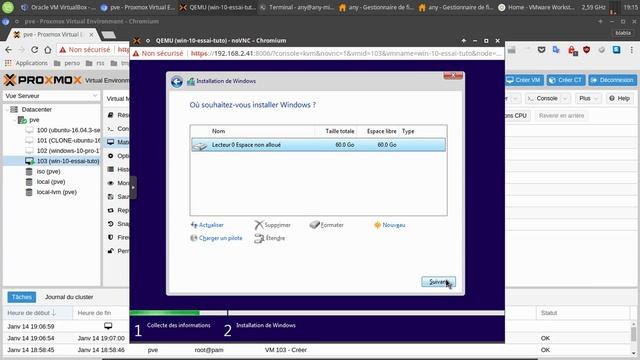Click Étendre option
The image size is (640, 360).
[x=270, y=238]
